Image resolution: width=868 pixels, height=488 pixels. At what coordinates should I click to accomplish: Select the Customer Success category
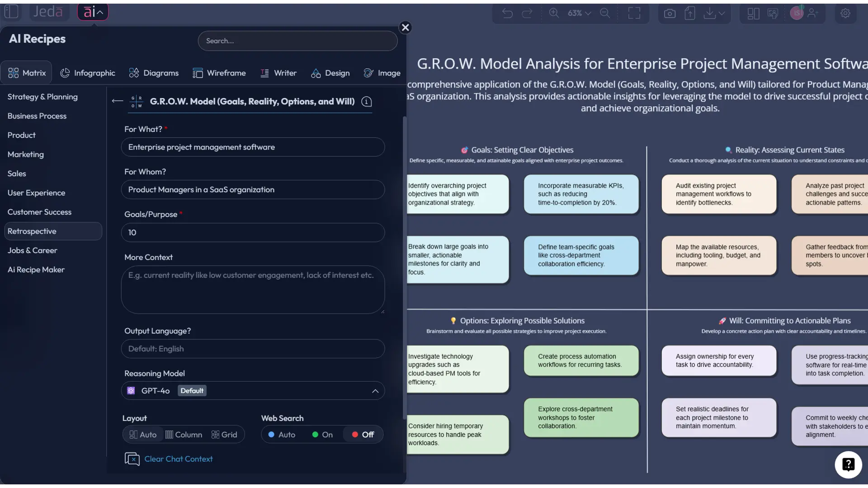coord(39,211)
